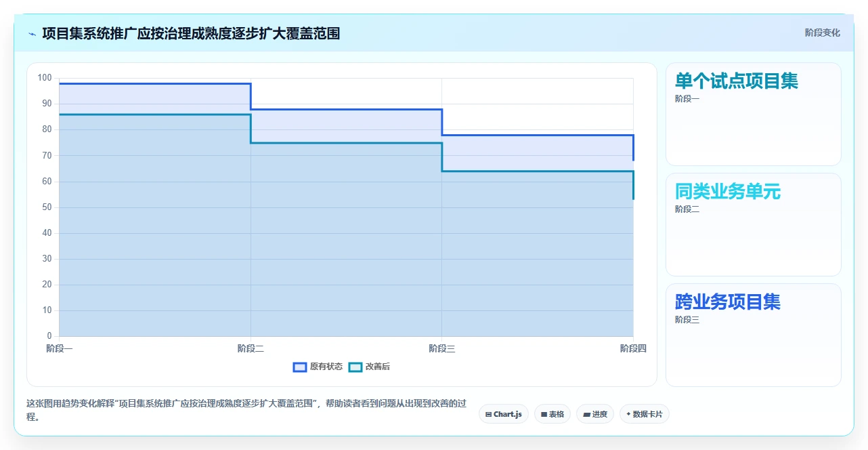The width and height of the screenshot is (868, 450).
Task: Click the 阶段四 x-axis label
Action: pyautogui.click(x=633, y=348)
